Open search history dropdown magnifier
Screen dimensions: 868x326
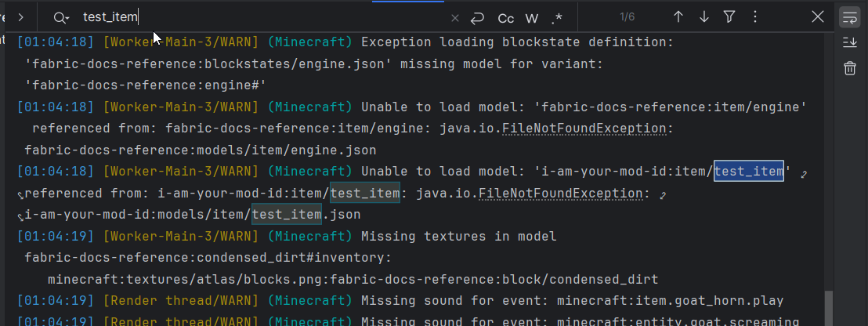tap(61, 17)
